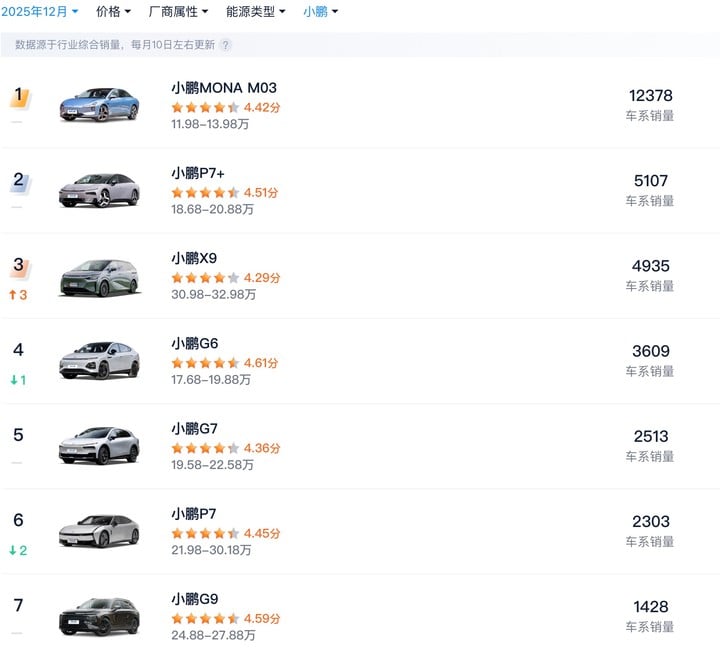Click the gold rank 1 badge
Viewport: 720px width, 657px height.
tap(18, 97)
